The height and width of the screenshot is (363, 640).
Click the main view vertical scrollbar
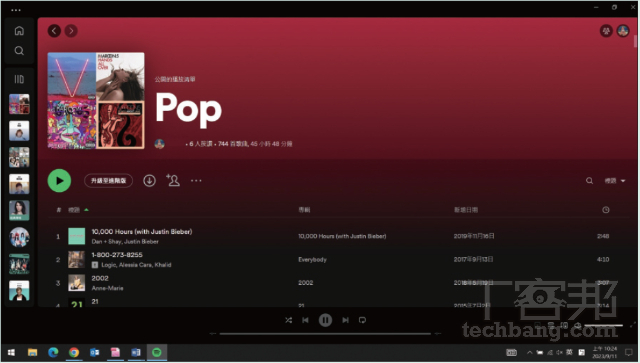635,41
